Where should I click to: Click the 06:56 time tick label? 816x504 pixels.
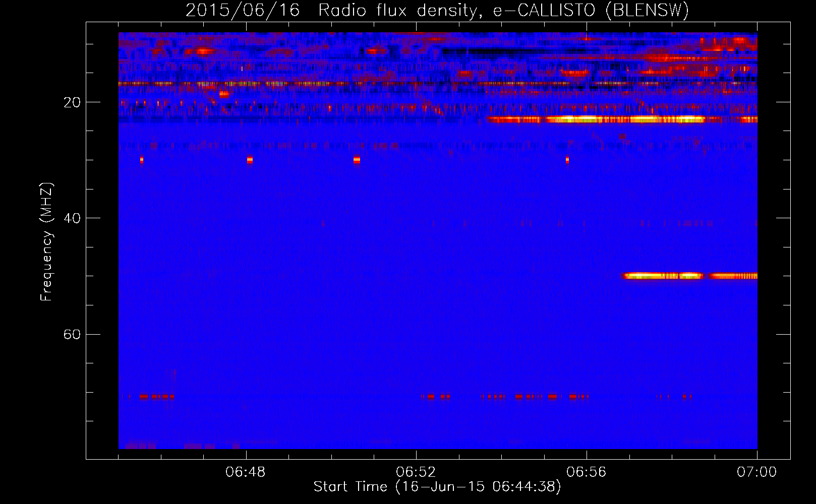(587, 472)
